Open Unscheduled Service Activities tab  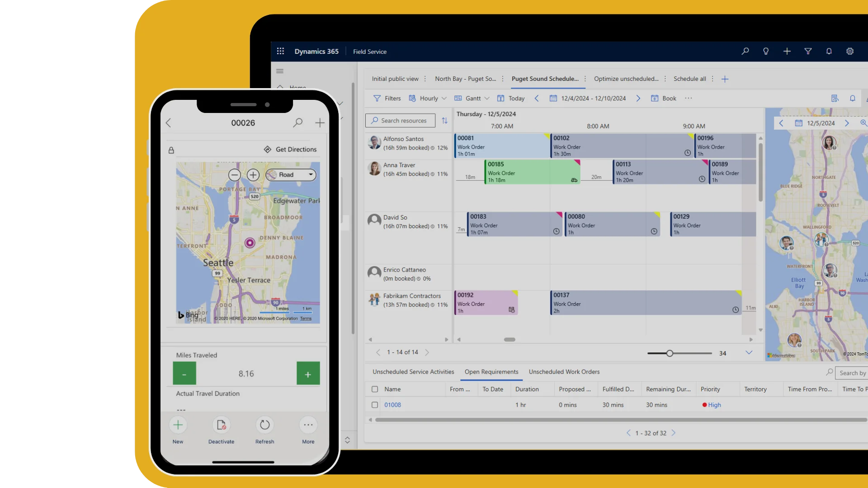tap(413, 372)
